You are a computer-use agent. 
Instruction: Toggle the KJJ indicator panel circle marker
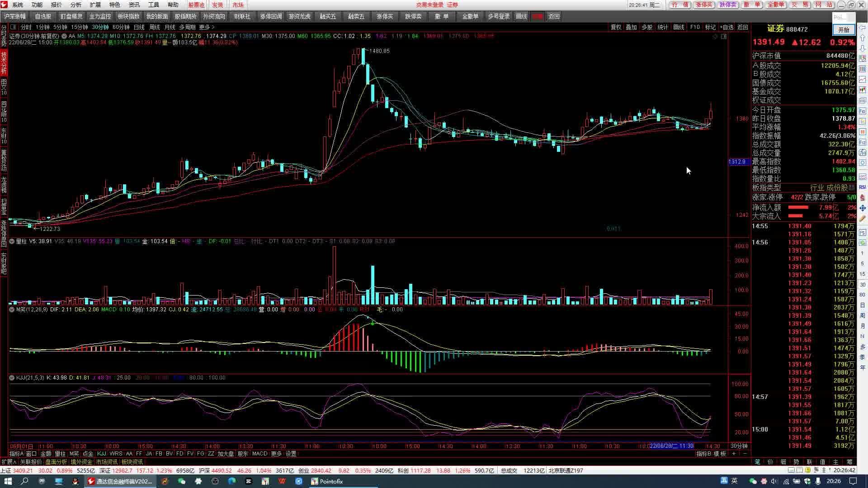(12, 378)
